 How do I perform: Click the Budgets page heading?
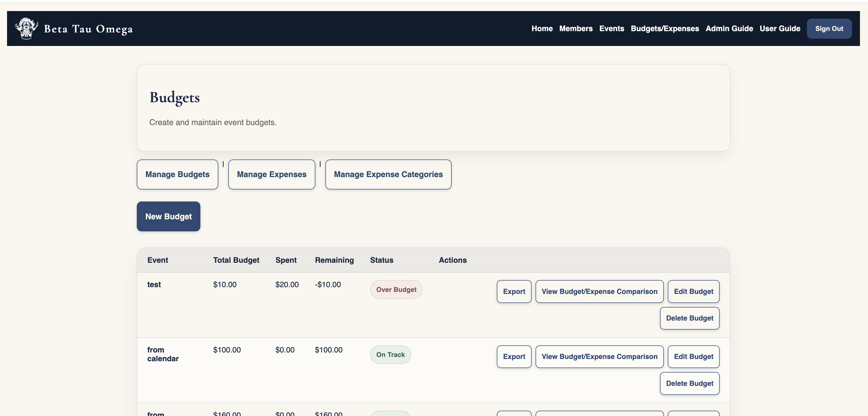(x=175, y=98)
